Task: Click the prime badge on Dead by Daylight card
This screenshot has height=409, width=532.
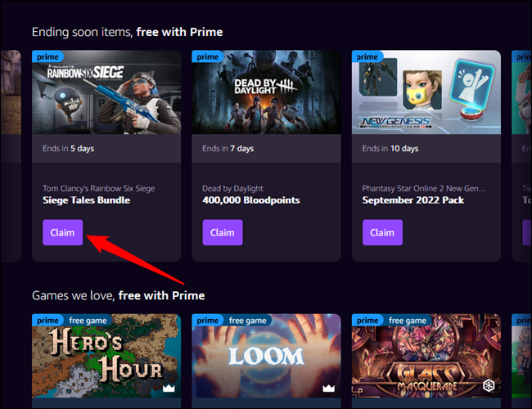Action: click(x=207, y=56)
